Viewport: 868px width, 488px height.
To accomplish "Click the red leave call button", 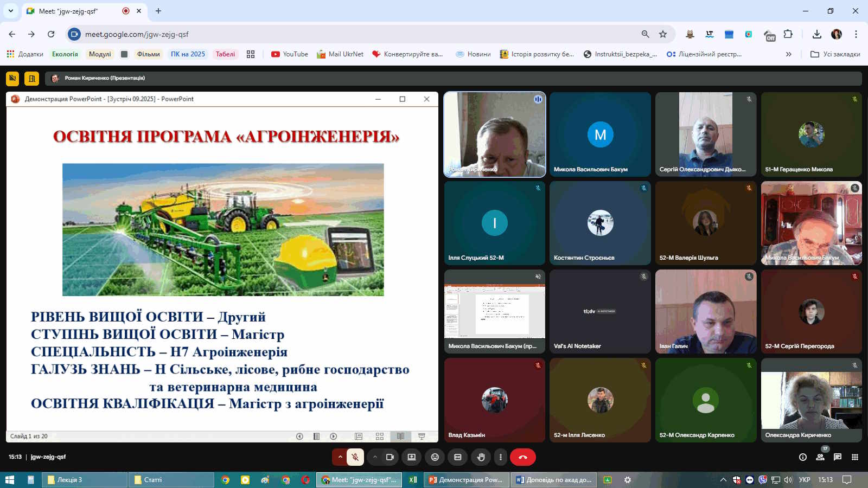I will point(522,457).
